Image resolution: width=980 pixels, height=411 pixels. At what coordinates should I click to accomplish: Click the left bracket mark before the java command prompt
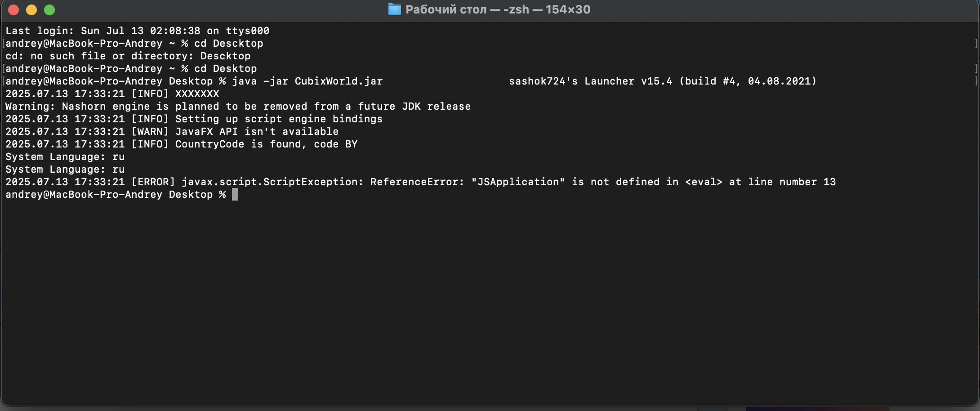(4, 81)
